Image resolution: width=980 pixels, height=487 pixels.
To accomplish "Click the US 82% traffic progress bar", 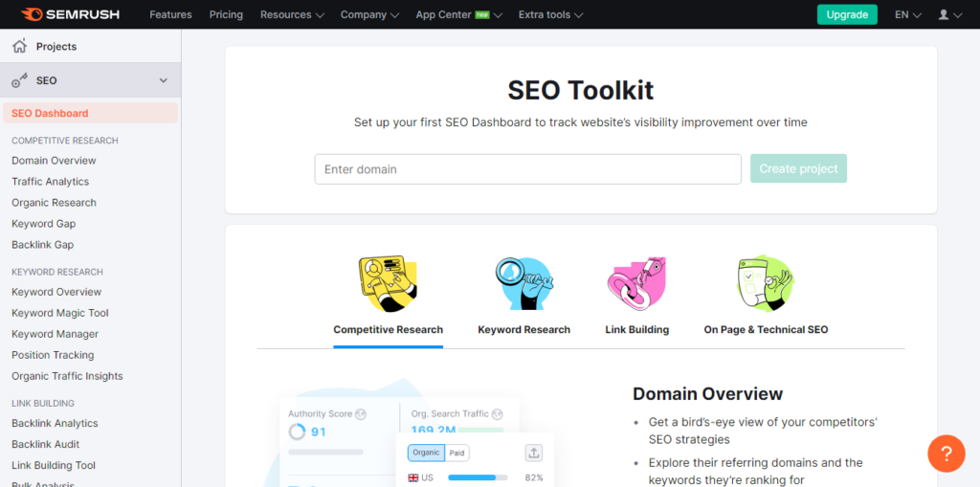I will (478, 477).
